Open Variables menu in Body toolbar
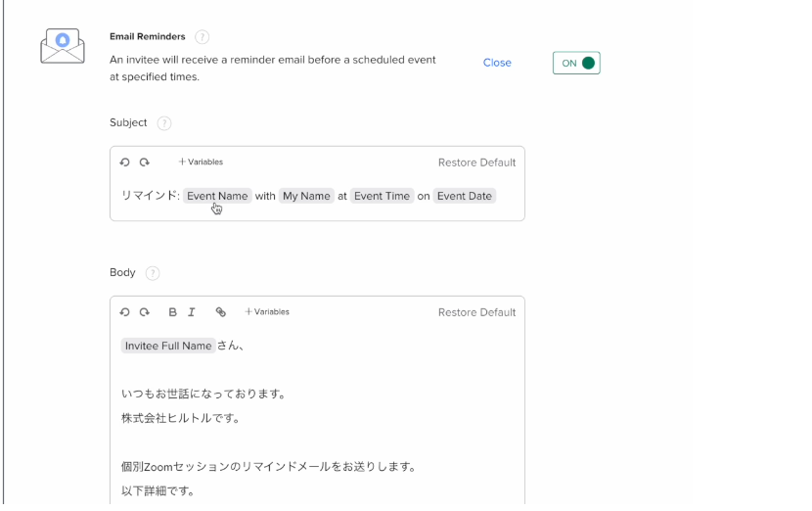The height and width of the screenshot is (511, 812). [267, 311]
